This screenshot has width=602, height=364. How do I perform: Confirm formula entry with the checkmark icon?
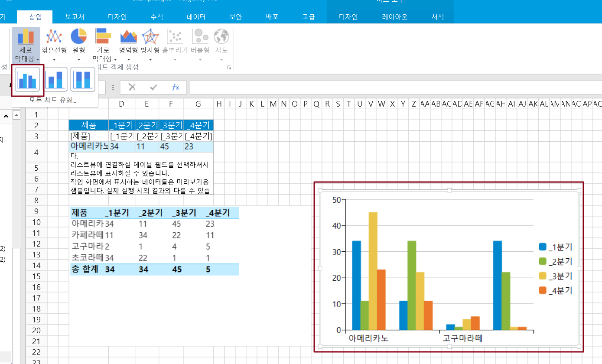[x=153, y=88]
